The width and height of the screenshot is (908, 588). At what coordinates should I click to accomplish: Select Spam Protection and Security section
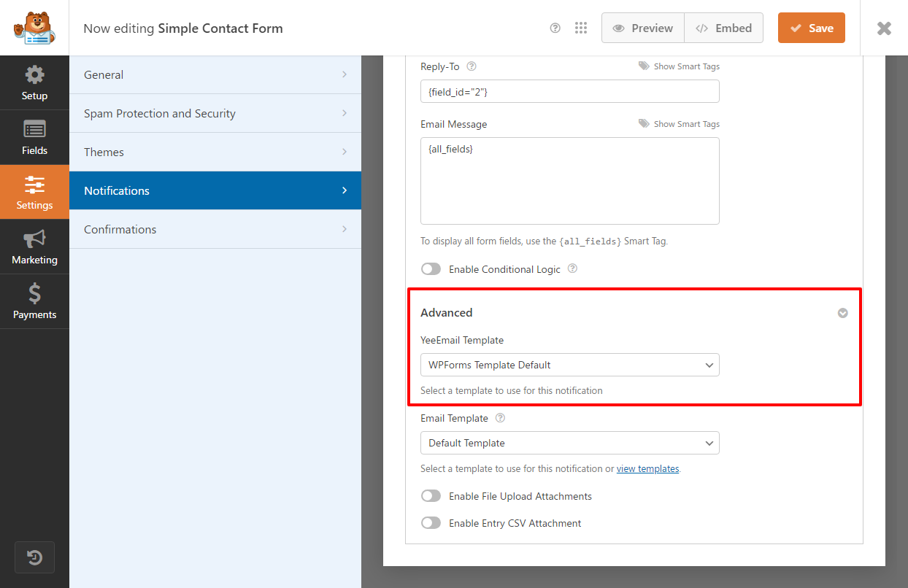[215, 113]
